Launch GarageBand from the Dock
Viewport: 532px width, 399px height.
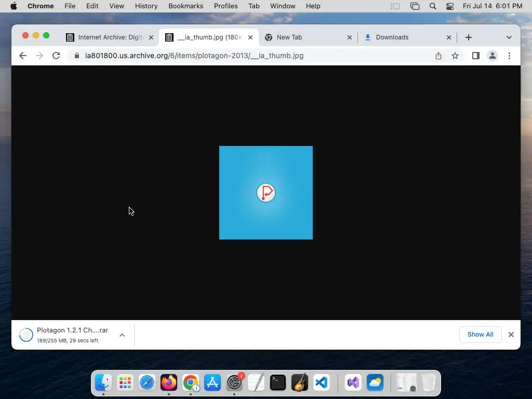pyautogui.click(x=300, y=383)
